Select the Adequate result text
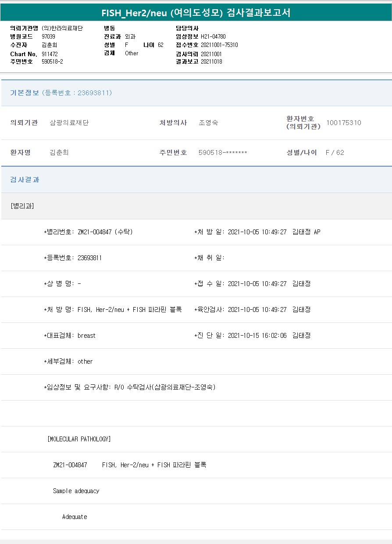Image resolution: width=392 pixels, height=544 pixels. point(75,517)
